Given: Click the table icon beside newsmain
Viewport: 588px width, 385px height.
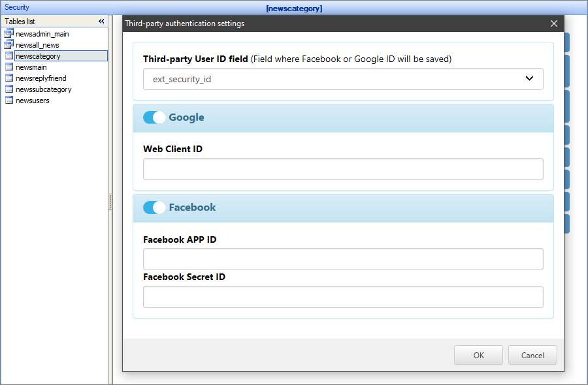Looking at the screenshot, I should (x=8, y=67).
